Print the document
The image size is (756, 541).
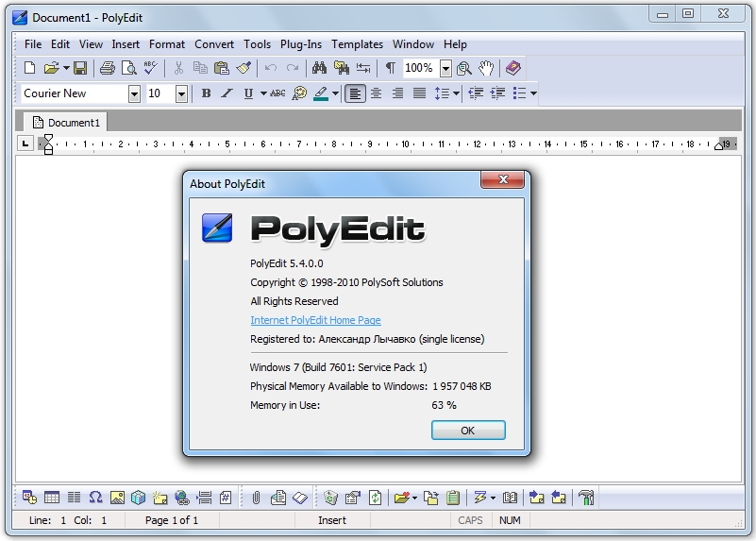tap(107, 68)
